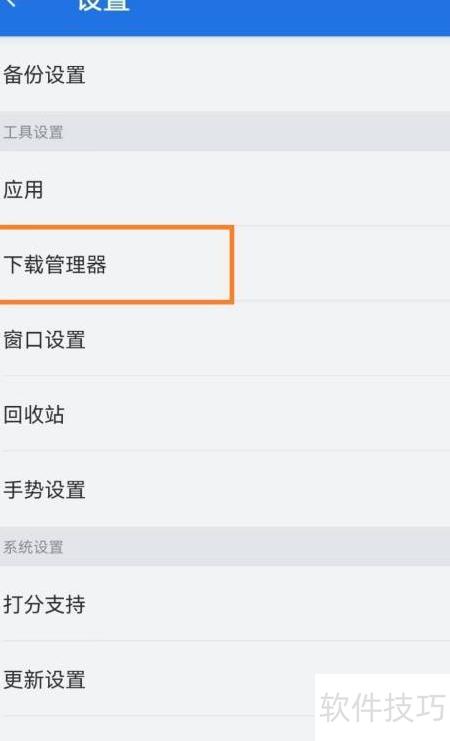This screenshot has height=741, width=450.
Task: Tap the partially visible row below 更新设置
Action: pos(225,729)
